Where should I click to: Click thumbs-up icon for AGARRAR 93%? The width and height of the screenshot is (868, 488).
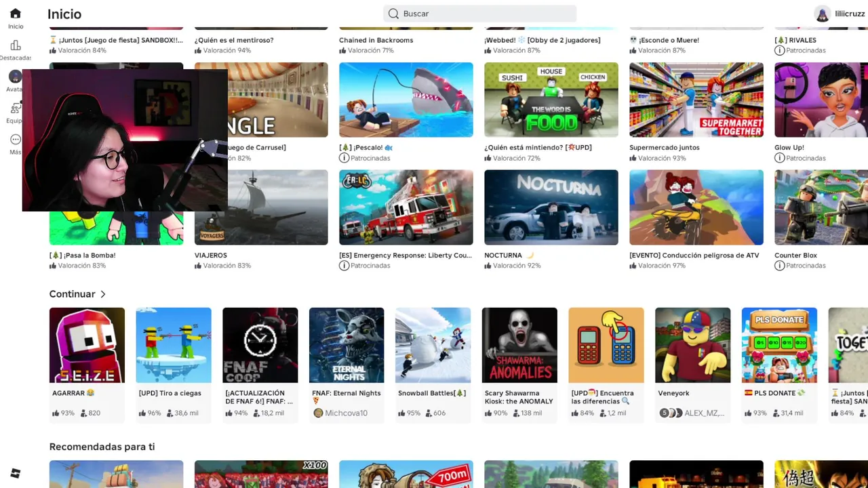(56, 413)
